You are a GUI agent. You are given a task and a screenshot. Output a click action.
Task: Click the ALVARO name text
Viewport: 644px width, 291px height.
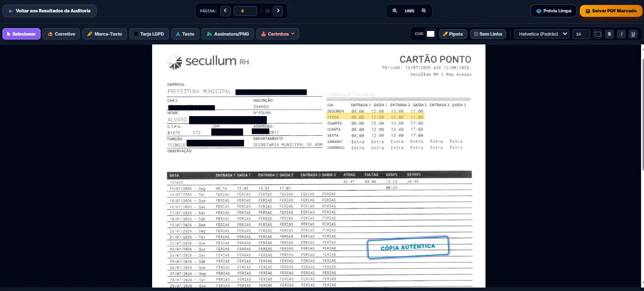click(177, 119)
